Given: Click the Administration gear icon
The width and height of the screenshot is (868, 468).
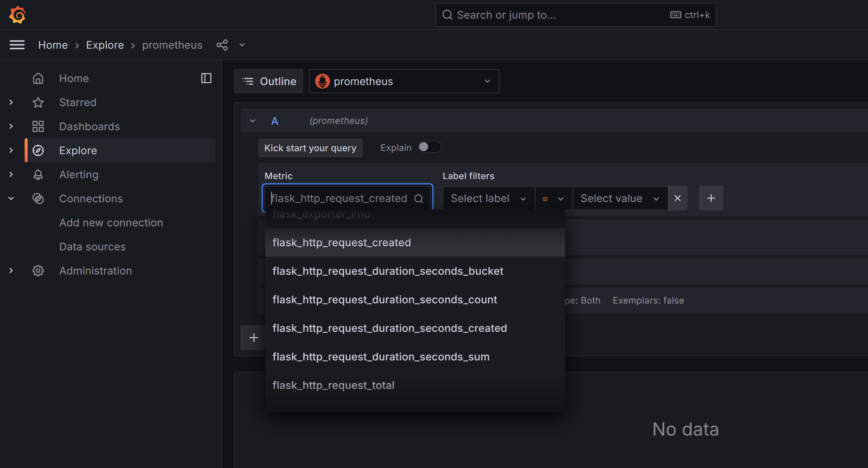Looking at the screenshot, I should 38,271.
